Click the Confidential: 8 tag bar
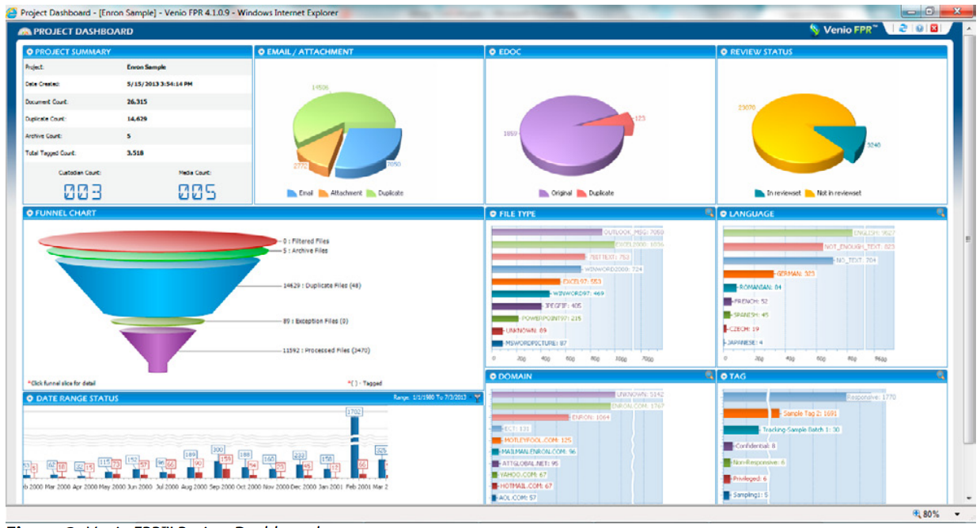 (728, 446)
